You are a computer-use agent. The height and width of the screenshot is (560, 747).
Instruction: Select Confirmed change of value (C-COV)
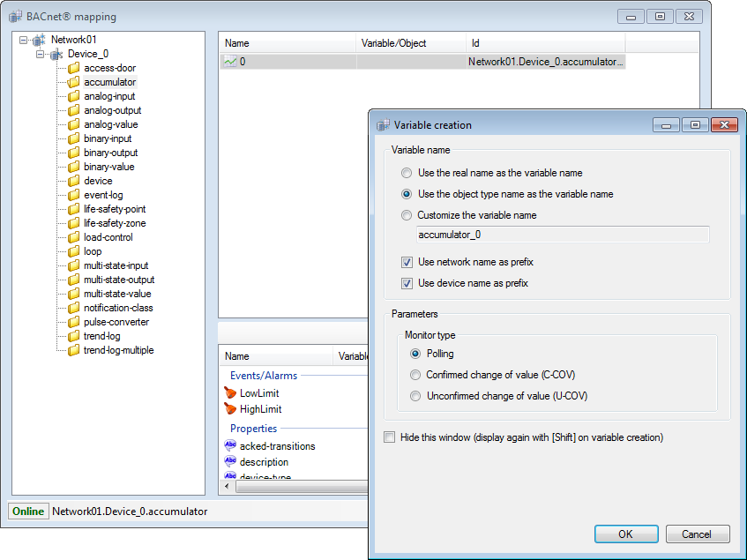(415, 375)
